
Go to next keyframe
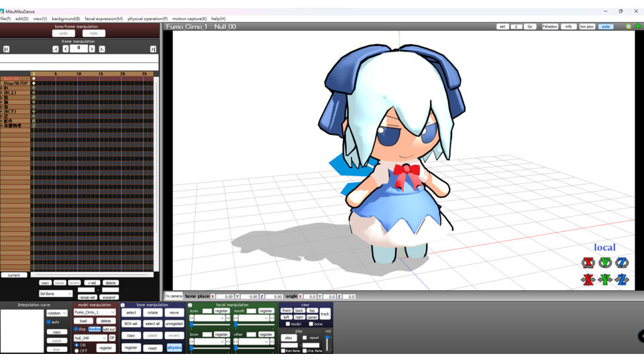coord(102,49)
